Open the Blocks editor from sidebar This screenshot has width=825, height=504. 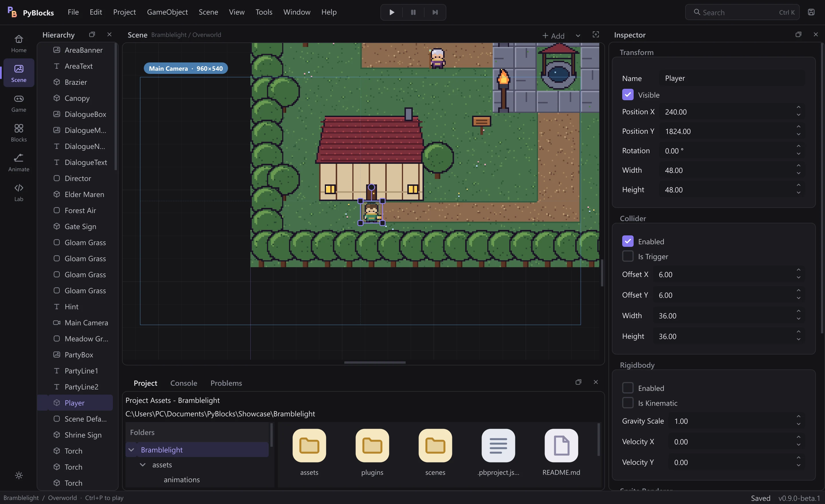coord(19,133)
